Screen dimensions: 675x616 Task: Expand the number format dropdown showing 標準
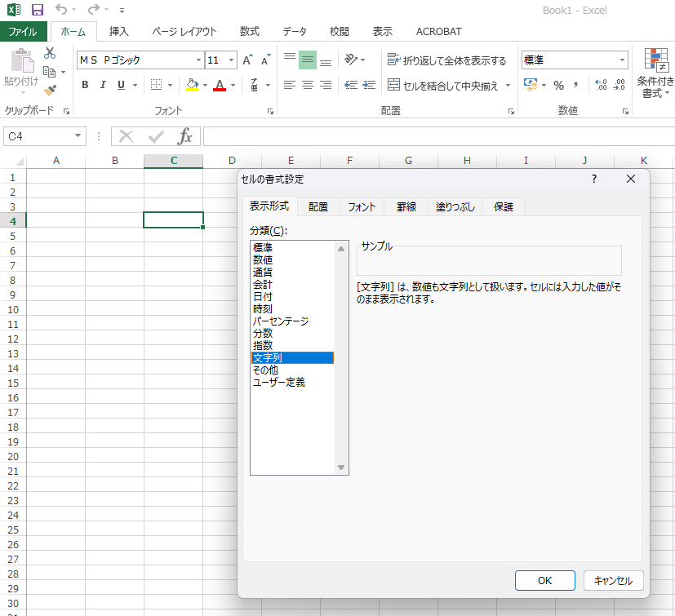coord(622,60)
